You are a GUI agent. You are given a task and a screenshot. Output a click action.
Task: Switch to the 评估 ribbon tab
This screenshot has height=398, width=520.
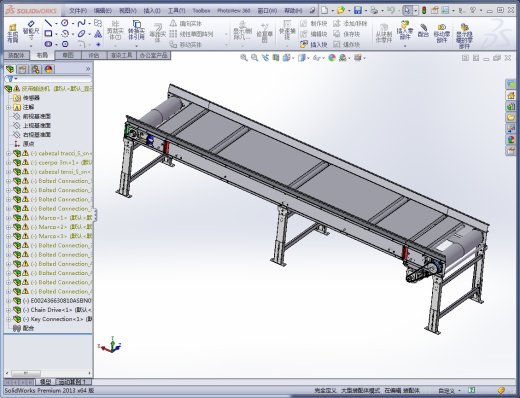94,55
